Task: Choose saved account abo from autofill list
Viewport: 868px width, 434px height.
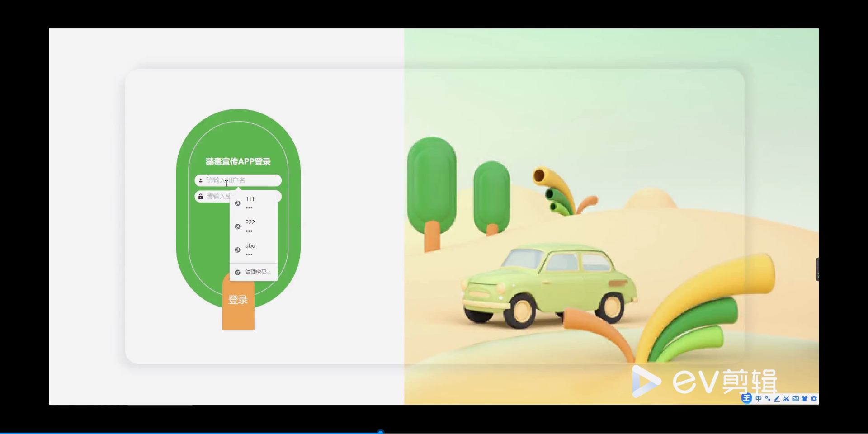Action: pyautogui.click(x=254, y=250)
